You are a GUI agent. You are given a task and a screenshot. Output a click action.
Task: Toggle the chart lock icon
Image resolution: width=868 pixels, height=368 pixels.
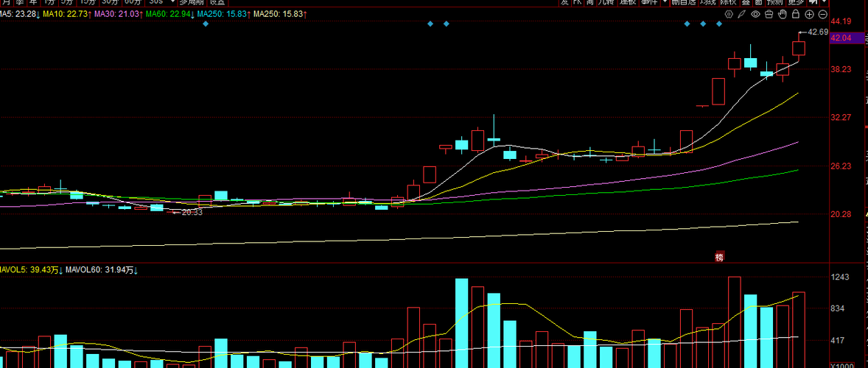point(796,15)
